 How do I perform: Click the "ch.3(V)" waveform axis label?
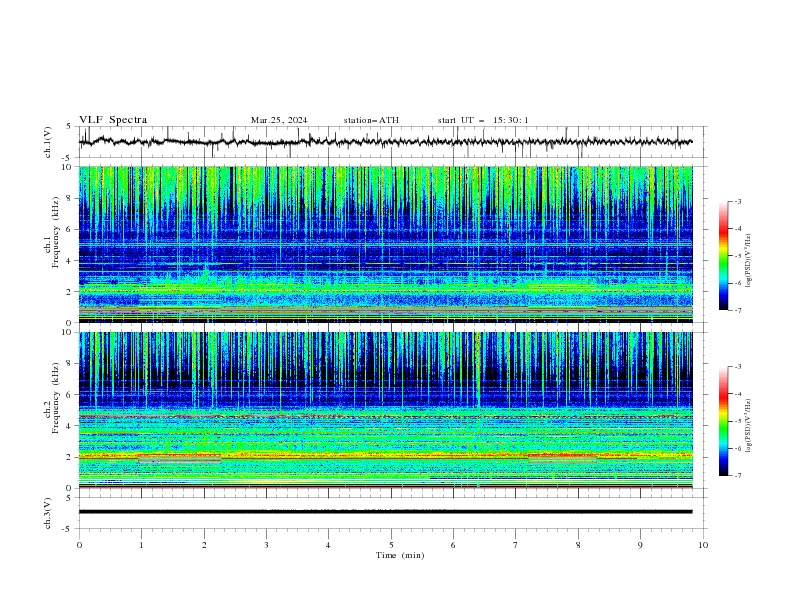(x=48, y=513)
